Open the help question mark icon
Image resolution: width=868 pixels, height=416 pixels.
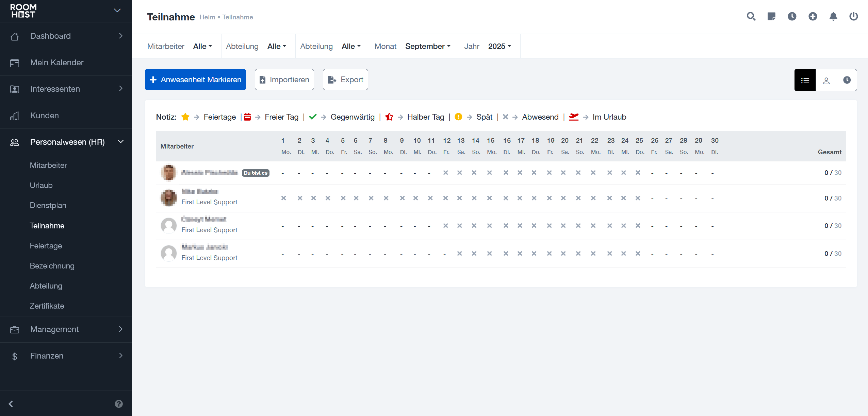(118, 404)
